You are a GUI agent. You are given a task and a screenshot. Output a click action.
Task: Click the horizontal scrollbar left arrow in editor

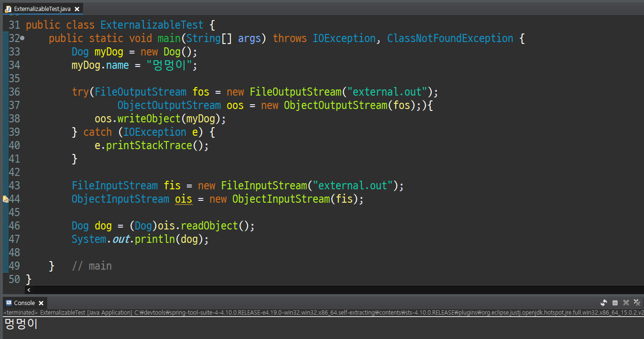point(29,290)
